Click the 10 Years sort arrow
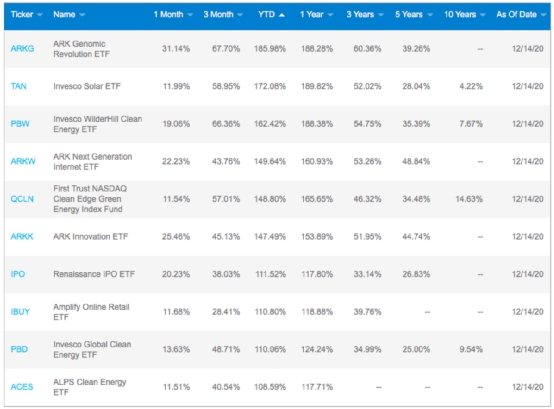The height and width of the screenshot is (409, 554). click(x=483, y=15)
